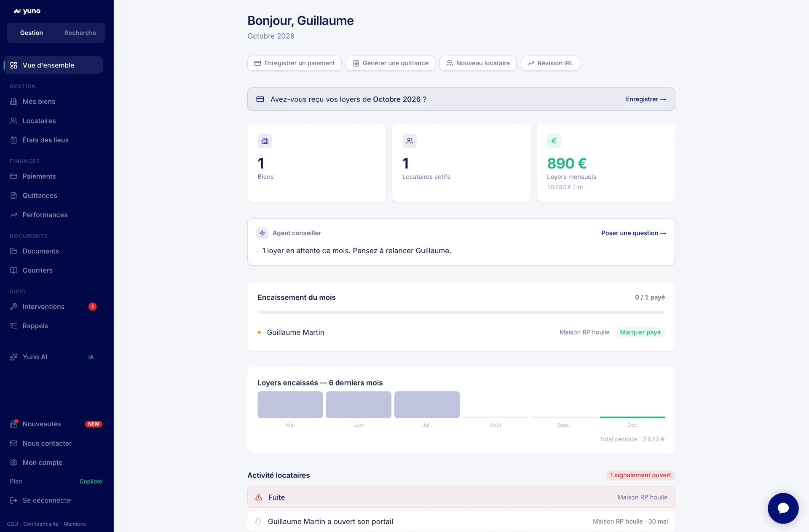This screenshot has width=809, height=532.
Task: Click the États des lieux clipboard icon
Action: tap(13, 140)
